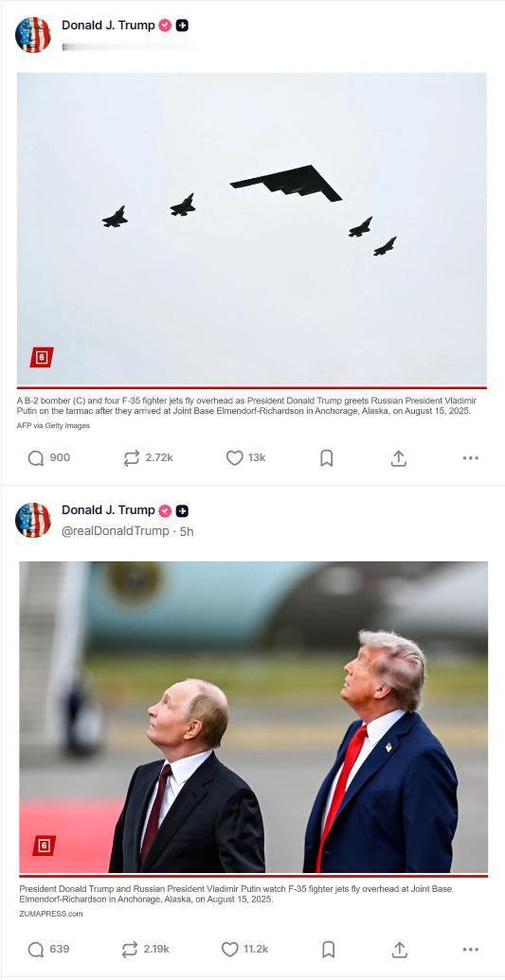Open the B-2 bomber flyover image
The height and width of the screenshot is (980, 505).
(252, 229)
